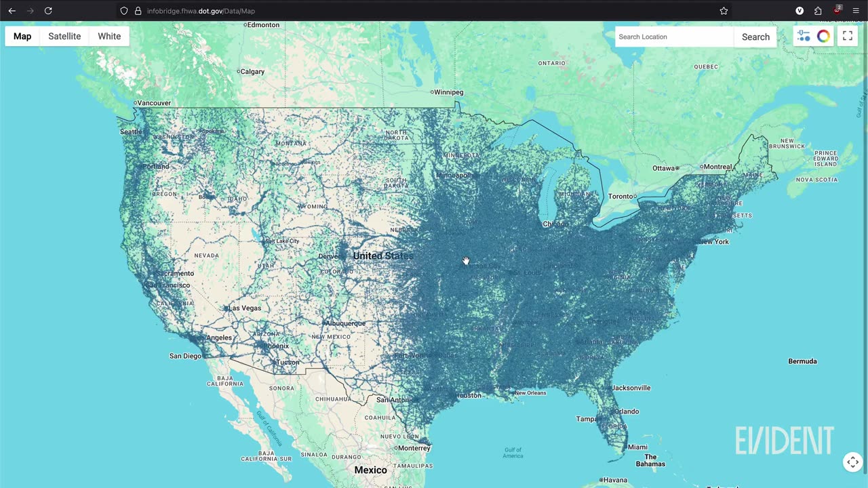Switch map to White basemap
Viewport: 868px width, 488px height.
pyautogui.click(x=109, y=37)
